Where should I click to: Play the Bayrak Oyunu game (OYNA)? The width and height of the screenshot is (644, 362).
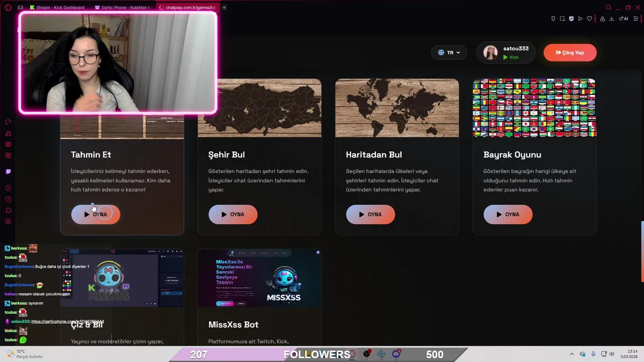point(508,214)
